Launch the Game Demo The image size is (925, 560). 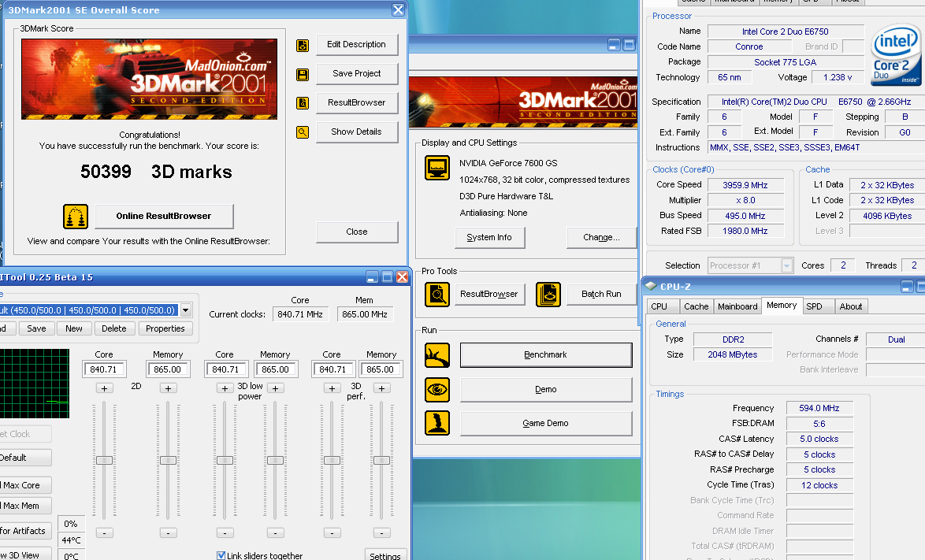tap(546, 423)
